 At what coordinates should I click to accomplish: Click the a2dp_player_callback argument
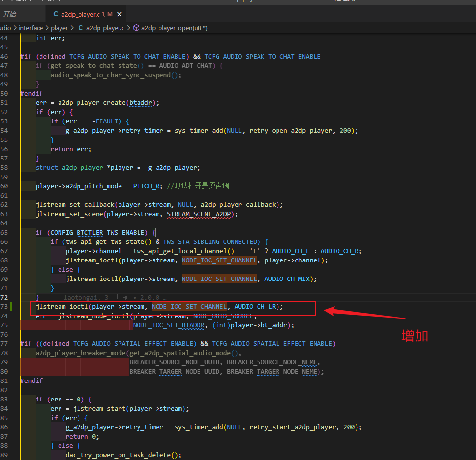[238, 205]
